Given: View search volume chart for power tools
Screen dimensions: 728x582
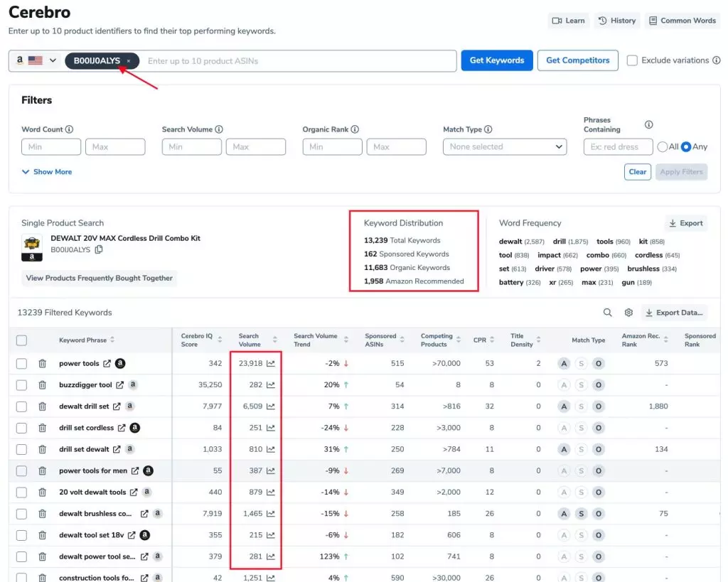Looking at the screenshot, I should tap(271, 364).
